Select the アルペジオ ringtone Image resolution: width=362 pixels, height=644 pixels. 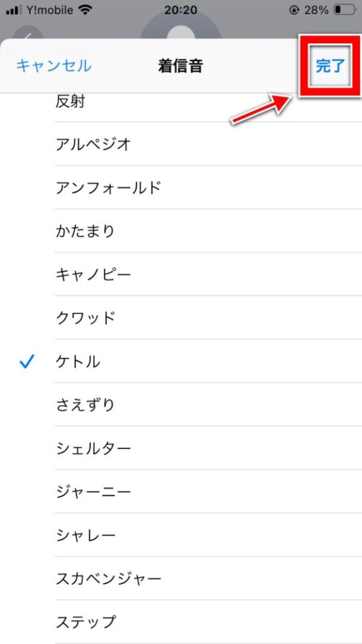coord(181,144)
